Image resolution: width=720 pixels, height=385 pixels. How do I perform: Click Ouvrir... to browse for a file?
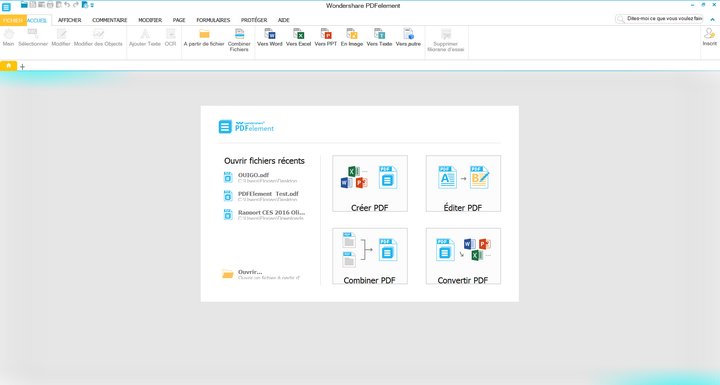[x=262, y=274]
